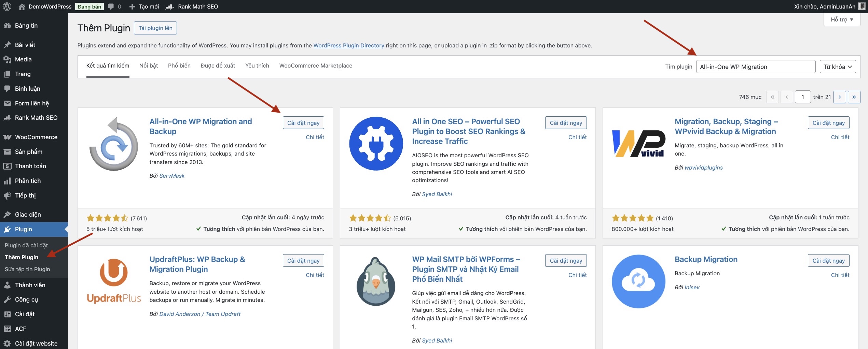Click the Tìm plugin search field
The height and width of the screenshot is (349, 868).
pos(756,67)
